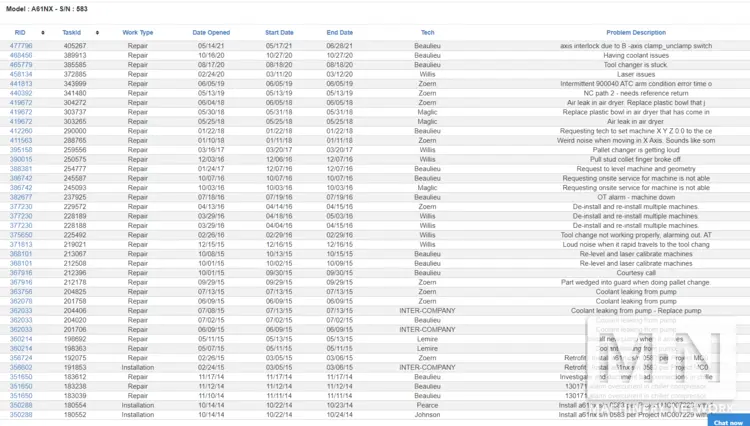
Task: Open RID 382677 record link
Action: point(21,197)
